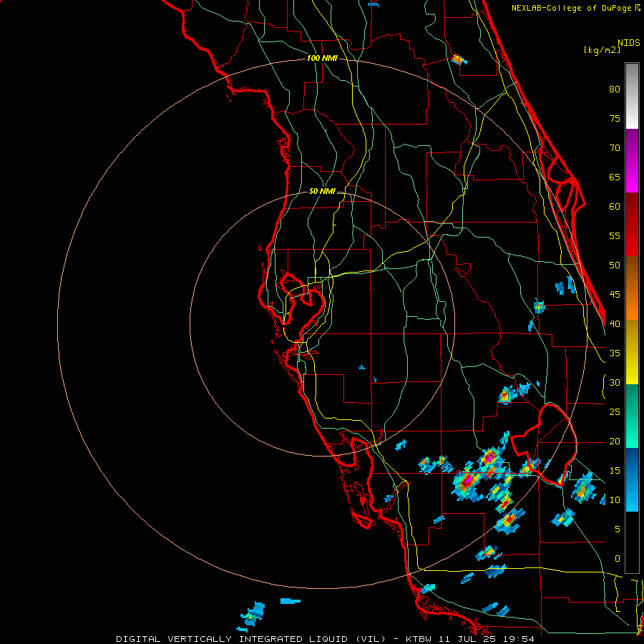
Task: Click the kg/m2 units label
Action: pyautogui.click(x=602, y=50)
